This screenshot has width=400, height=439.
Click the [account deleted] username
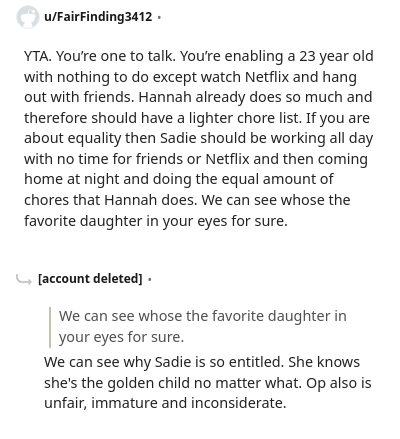(x=90, y=279)
